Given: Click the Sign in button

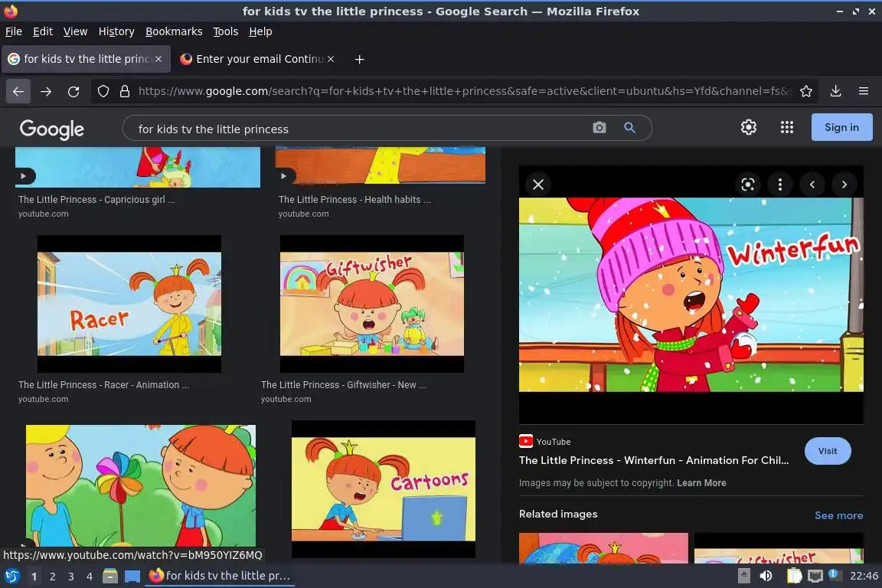Looking at the screenshot, I should (841, 127).
